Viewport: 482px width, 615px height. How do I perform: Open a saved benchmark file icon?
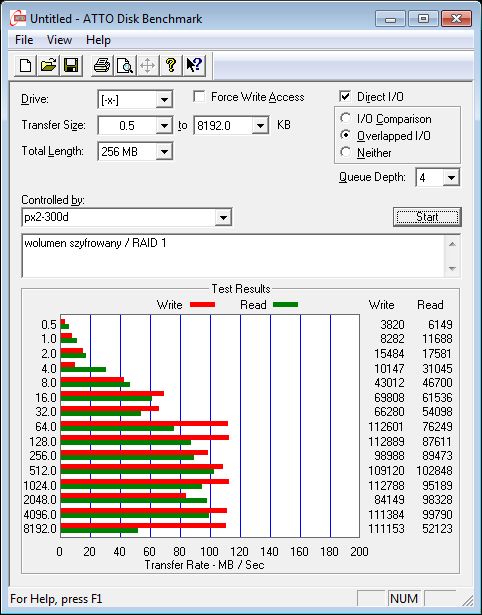[x=48, y=65]
